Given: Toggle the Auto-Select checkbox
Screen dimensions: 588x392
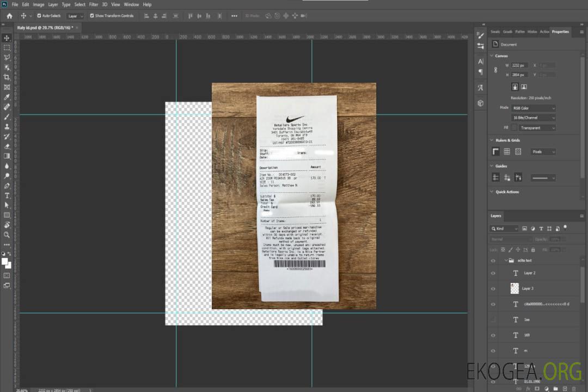Looking at the screenshot, I should 39,16.
